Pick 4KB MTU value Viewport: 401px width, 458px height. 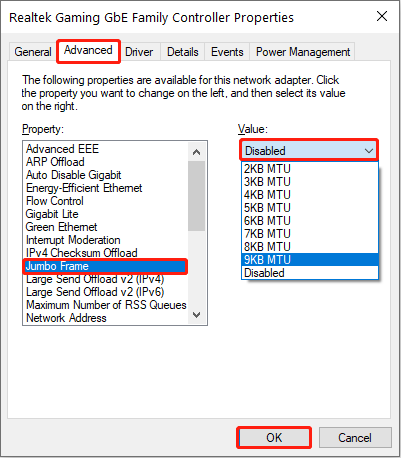(310, 195)
